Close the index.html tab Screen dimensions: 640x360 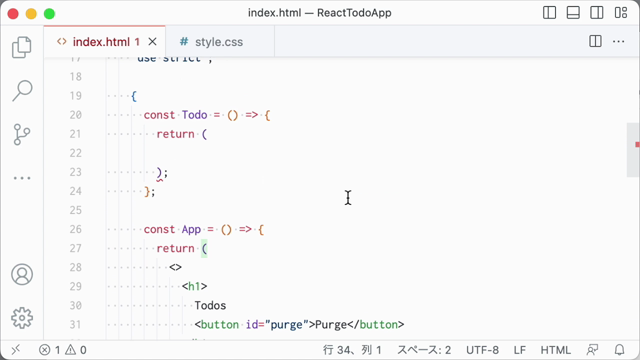(x=152, y=42)
